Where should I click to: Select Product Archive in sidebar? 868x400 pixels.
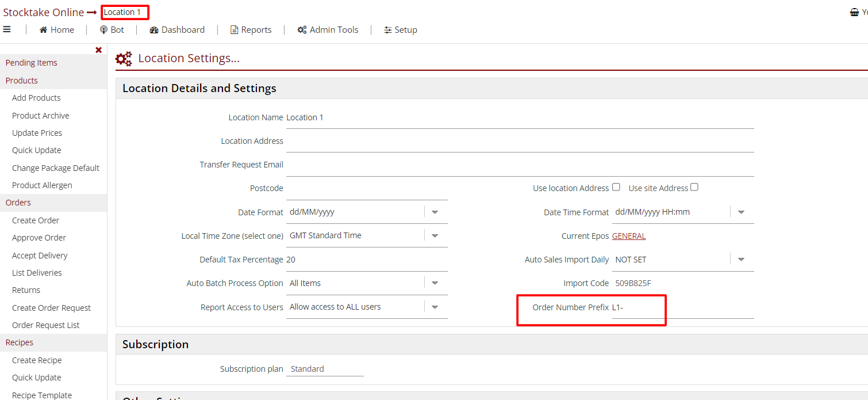click(40, 116)
